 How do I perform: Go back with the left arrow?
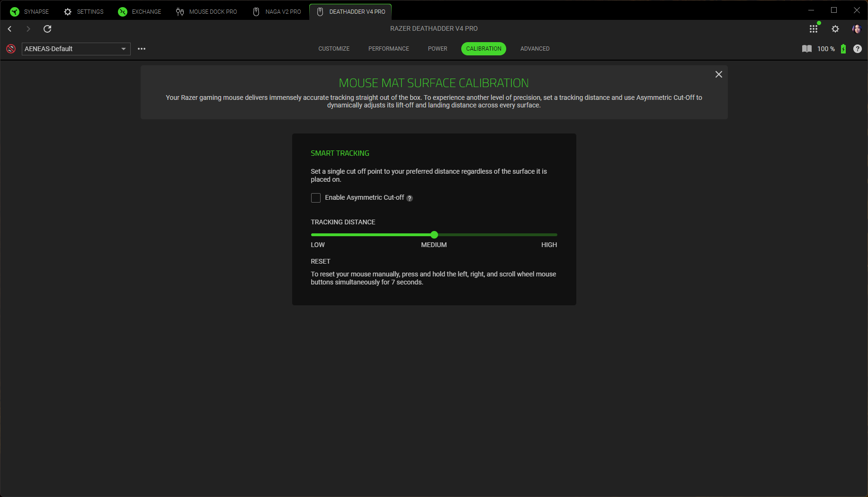(9, 29)
